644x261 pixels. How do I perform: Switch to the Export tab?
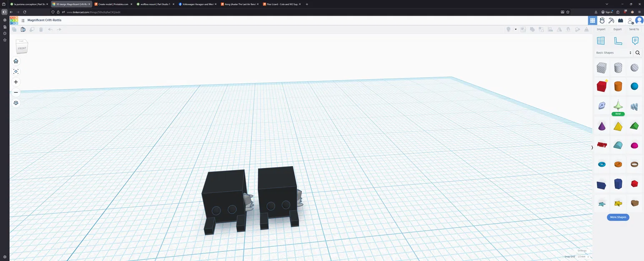[617, 29]
